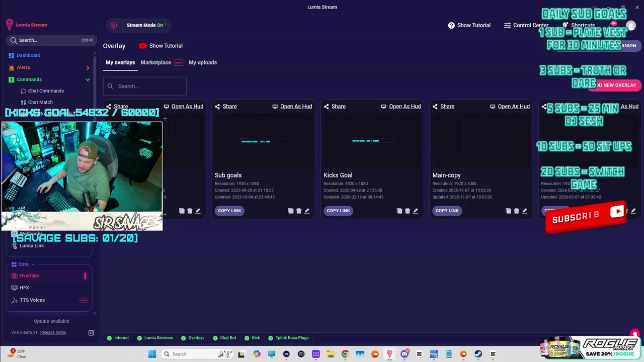Click the Internet status indicator
Image resolution: width=644 pixels, height=362 pixels.
[118, 338]
